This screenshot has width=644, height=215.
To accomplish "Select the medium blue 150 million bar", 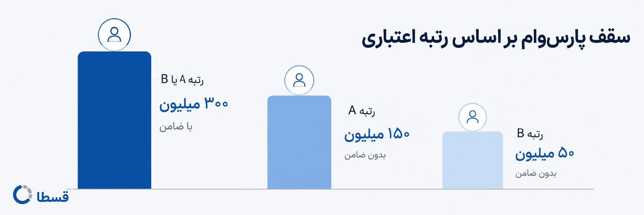I will click(299, 142).
